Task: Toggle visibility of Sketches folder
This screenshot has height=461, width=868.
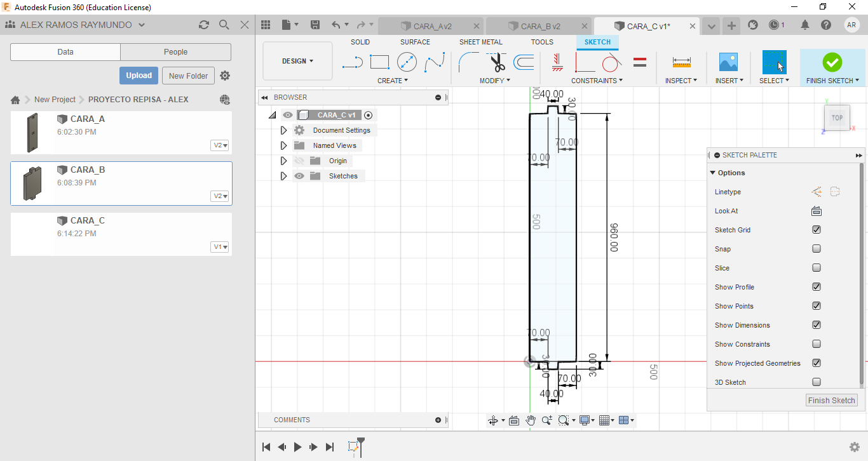Action: (299, 176)
